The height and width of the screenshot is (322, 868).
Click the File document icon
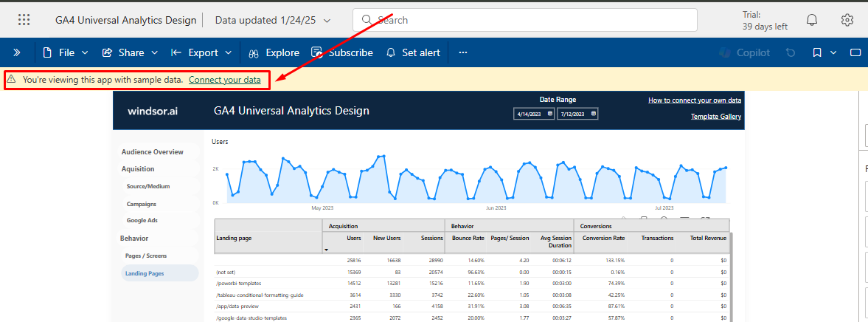47,52
